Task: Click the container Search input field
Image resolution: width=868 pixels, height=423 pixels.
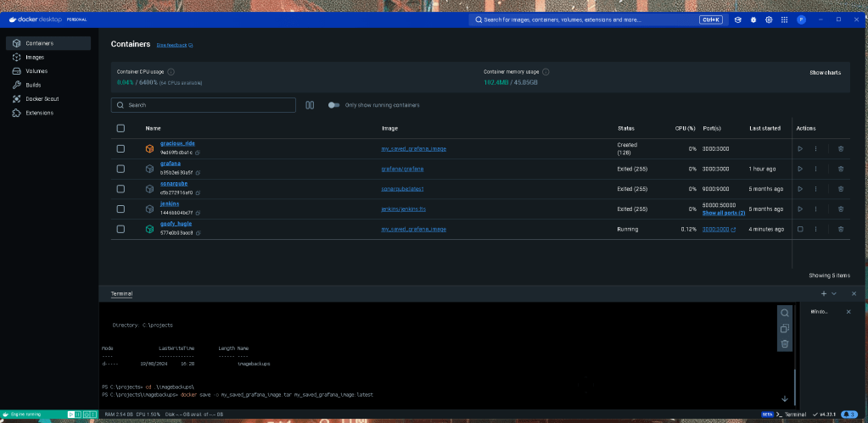Action: point(203,105)
